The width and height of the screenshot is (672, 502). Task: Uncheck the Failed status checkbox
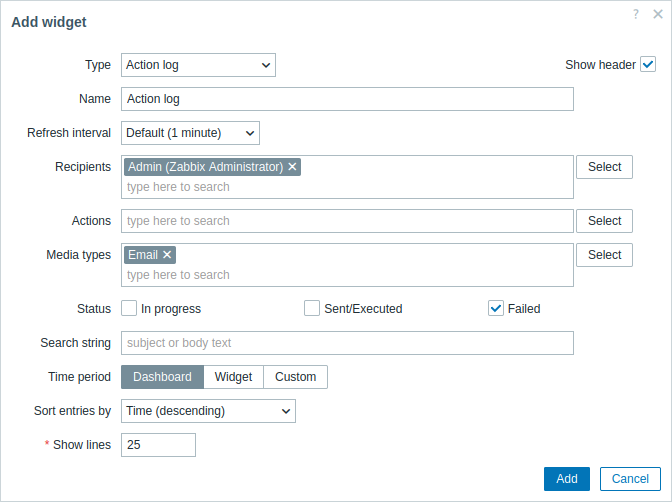pos(495,308)
